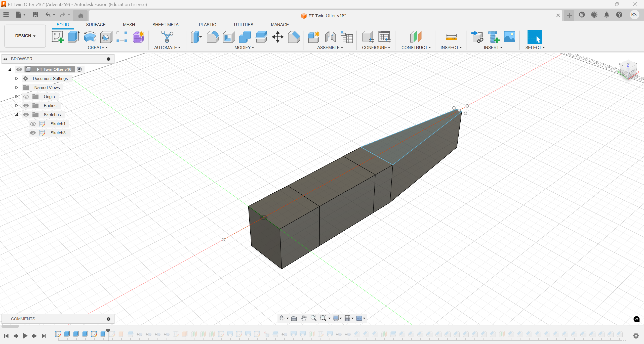Click the ViewCube orientation widget
This screenshot has width=644, height=344.
click(x=628, y=70)
